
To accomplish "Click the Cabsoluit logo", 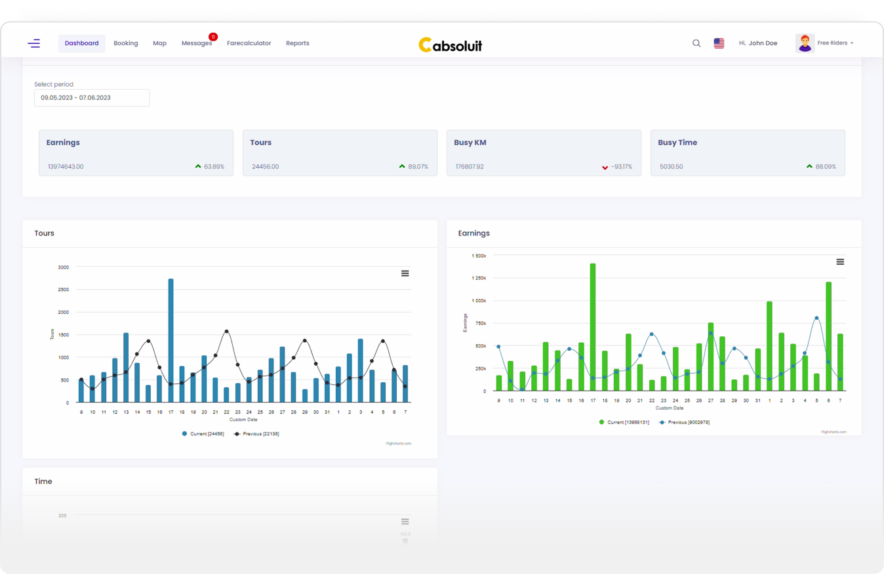I will click(x=451, y=45).
